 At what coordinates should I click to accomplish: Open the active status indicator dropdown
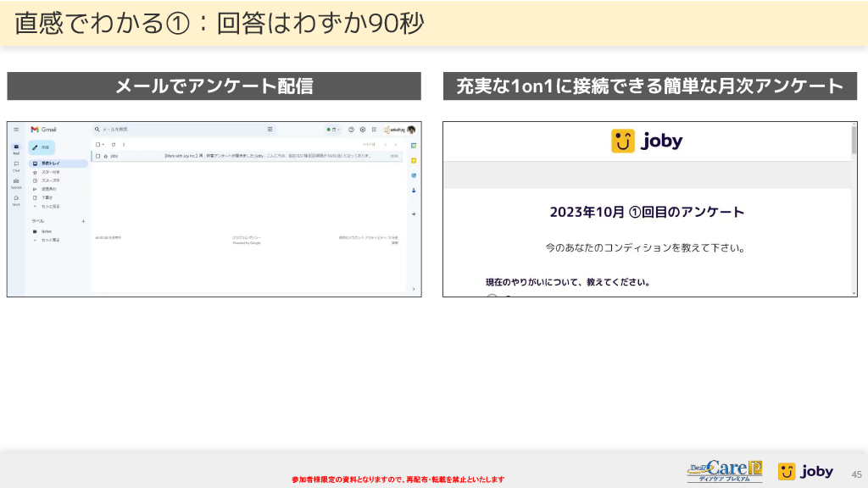pos(333,130)
